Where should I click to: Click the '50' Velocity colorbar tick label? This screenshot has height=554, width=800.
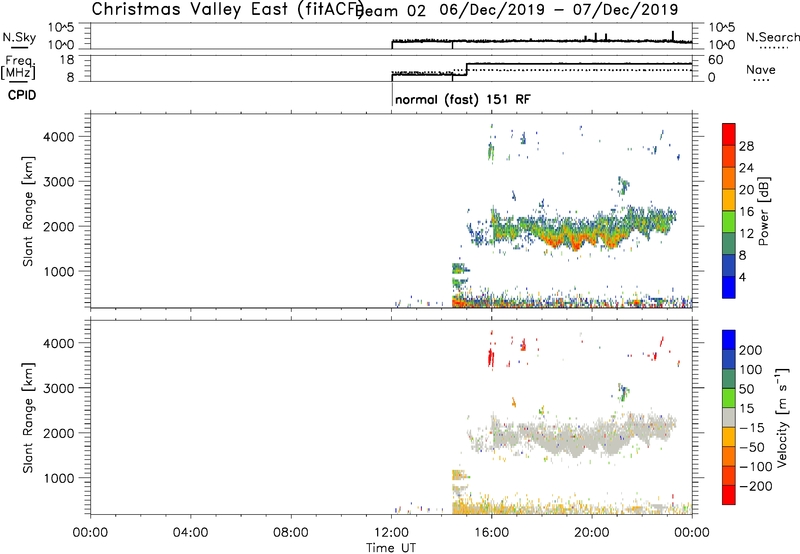[x=746, y=389]
